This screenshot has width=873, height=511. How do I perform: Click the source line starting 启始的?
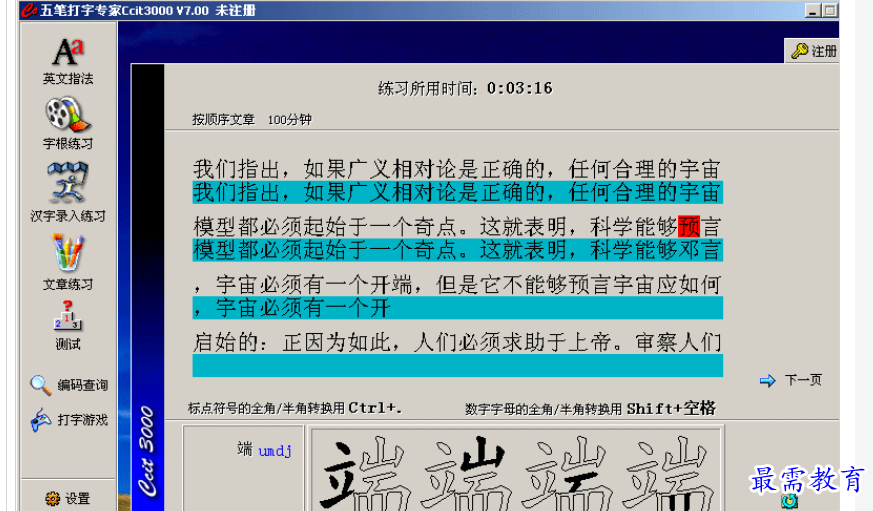(x=457, y=342)
